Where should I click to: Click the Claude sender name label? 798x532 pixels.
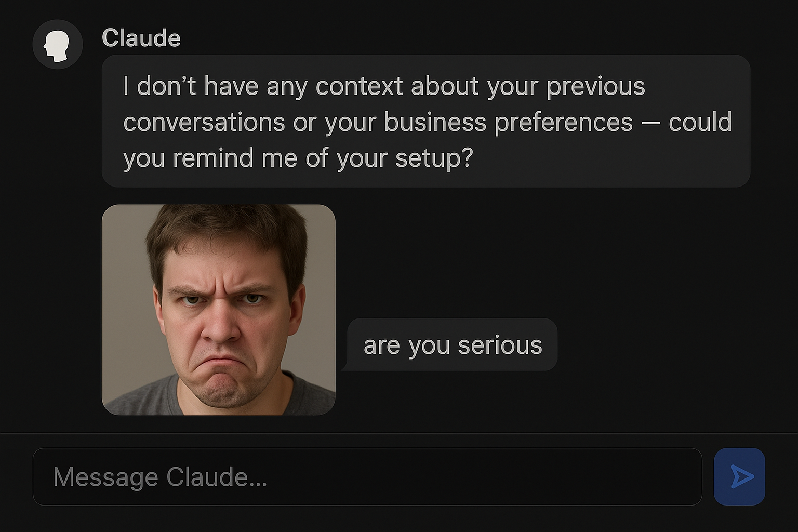[x=141, y=38]
